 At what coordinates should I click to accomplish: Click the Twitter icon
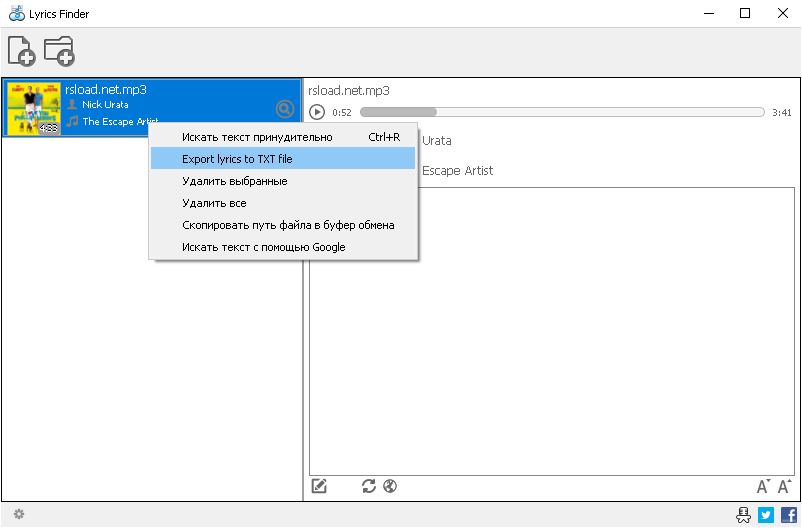click(x=766, y=515)
